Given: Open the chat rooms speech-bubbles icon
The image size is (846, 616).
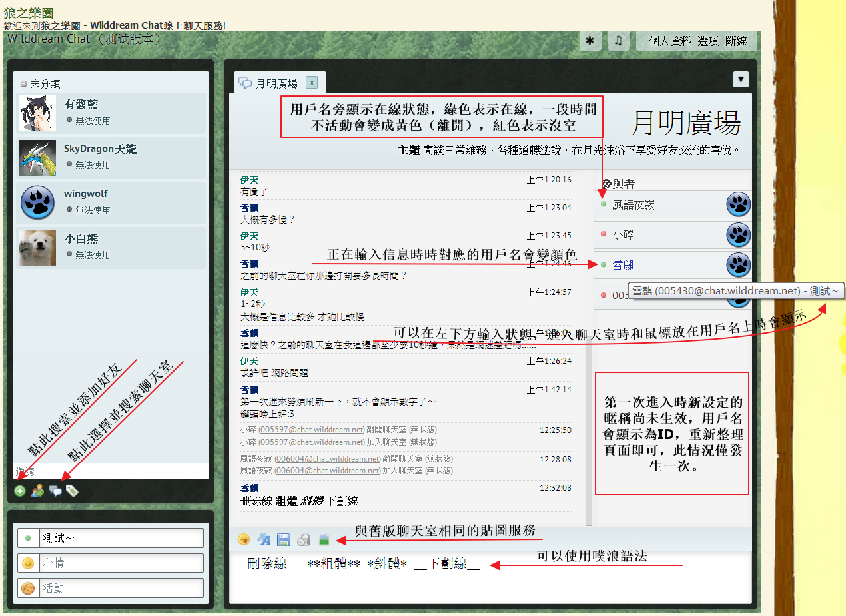Looking at the screenshot, I should 55,491.
